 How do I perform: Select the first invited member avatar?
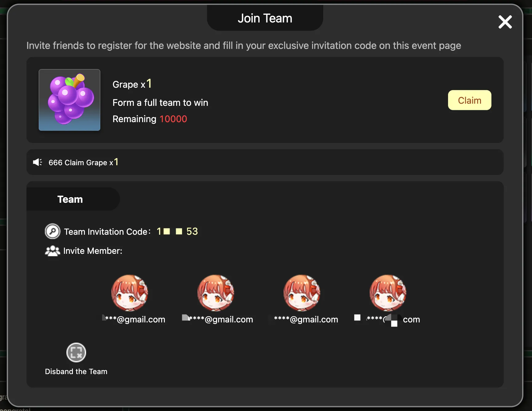[129, 293]
